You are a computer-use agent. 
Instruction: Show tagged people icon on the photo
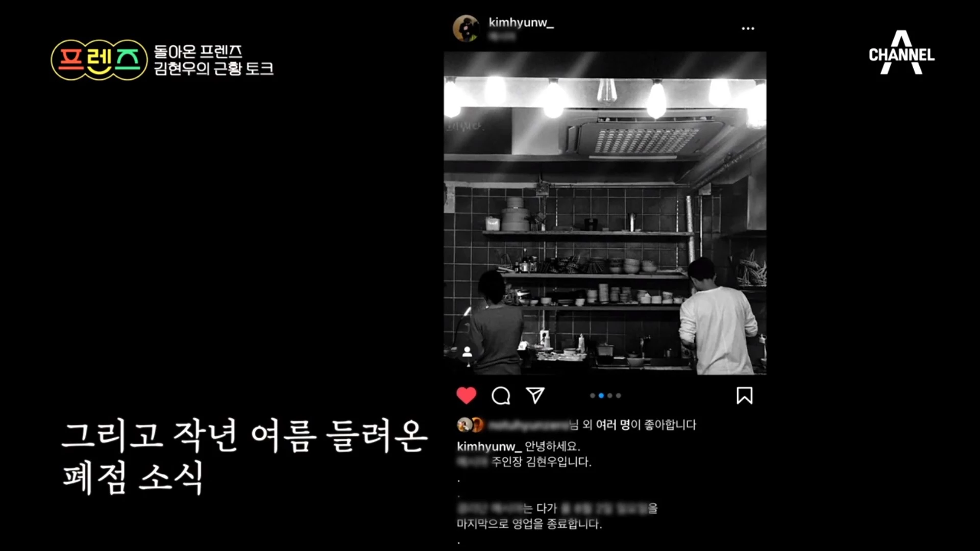coord(467,352)
